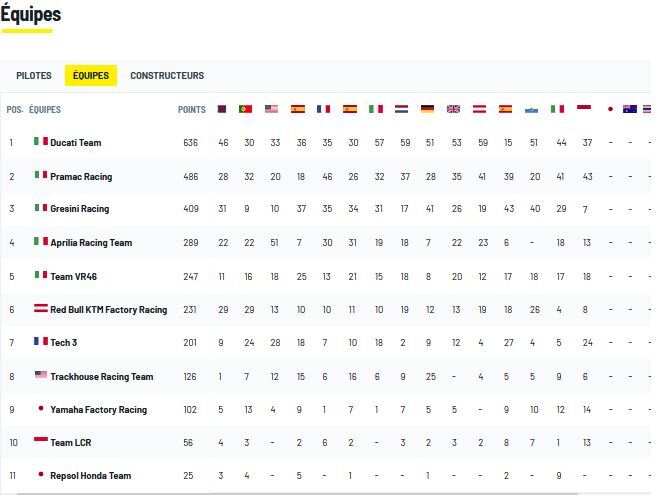Click the France flag column header
This screenshot has width=659, height=495.
(323, 109)
